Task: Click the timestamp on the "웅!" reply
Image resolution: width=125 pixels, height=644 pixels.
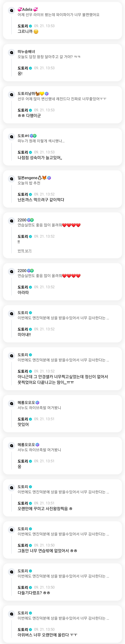Action: click(x=44, y=68)
